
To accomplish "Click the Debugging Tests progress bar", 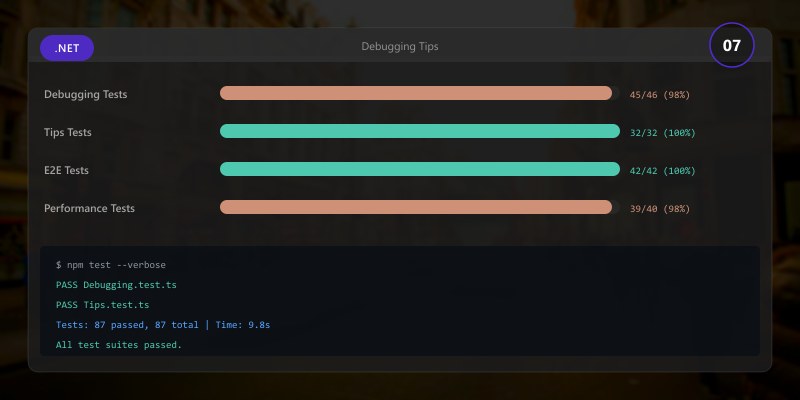I will pos(420,93).
